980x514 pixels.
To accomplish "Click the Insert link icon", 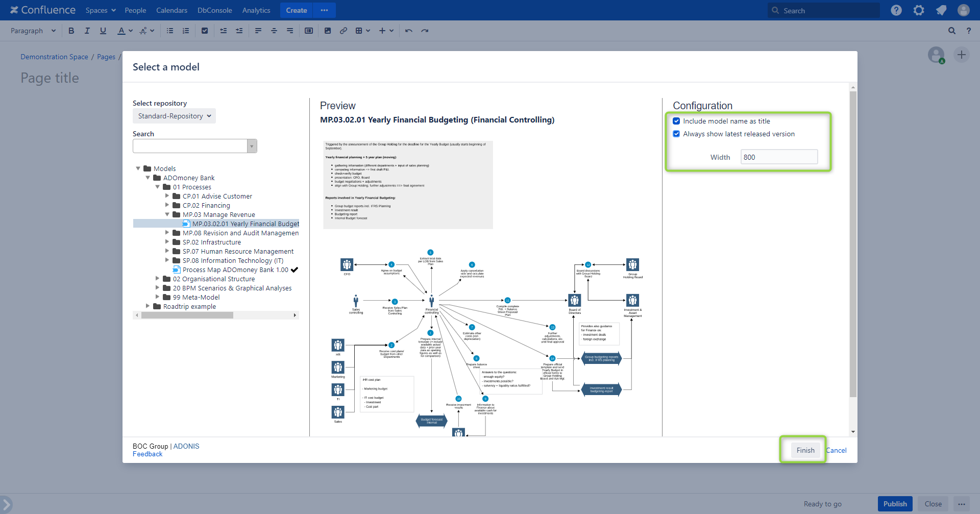I will 344,31.
